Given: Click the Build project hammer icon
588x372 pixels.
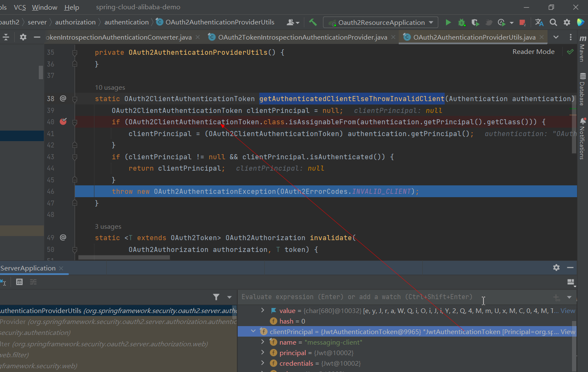Looking at the screenshot, I should (313, 22).
